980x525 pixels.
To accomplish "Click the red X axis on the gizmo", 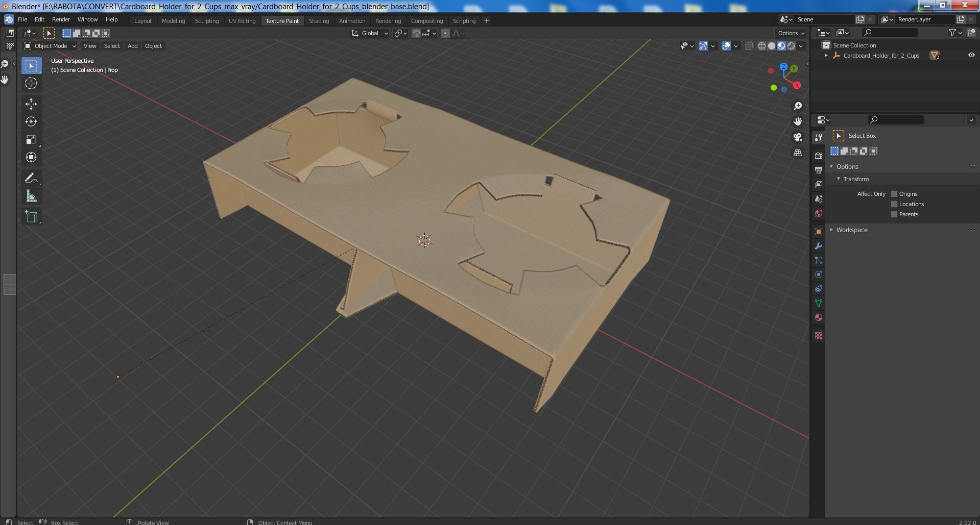I will click(x=797, y=85).
